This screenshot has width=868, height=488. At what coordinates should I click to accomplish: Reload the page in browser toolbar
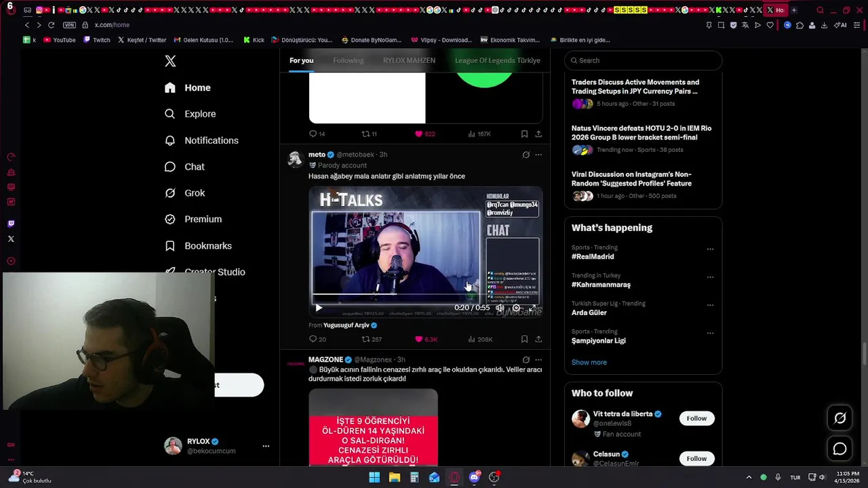tap(51, 25)
